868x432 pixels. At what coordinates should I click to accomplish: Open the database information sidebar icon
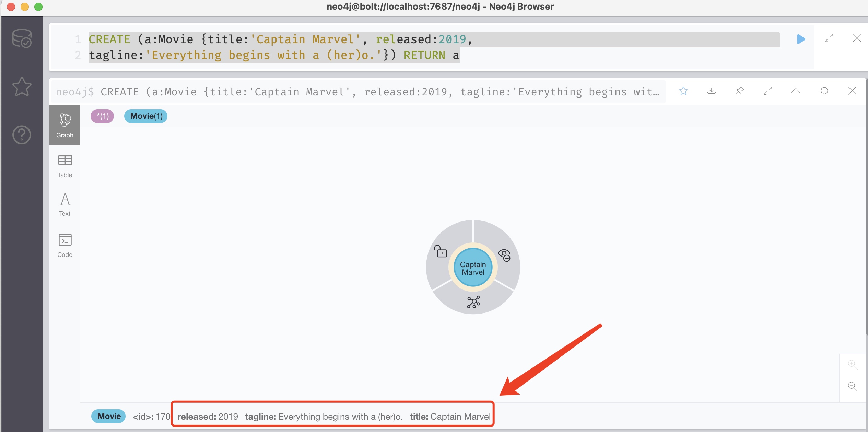click(x=22, y=38)
